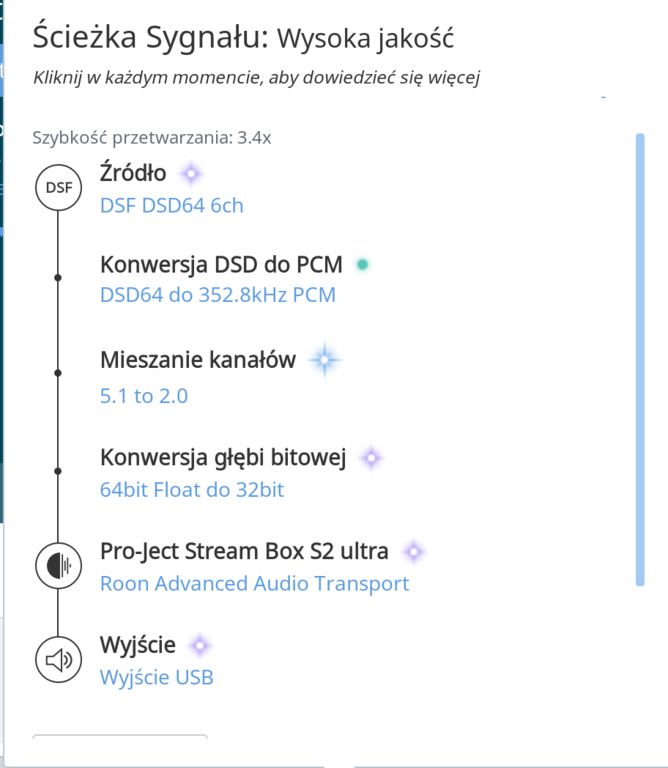Click the signal path vertical scrollbar

640,360
